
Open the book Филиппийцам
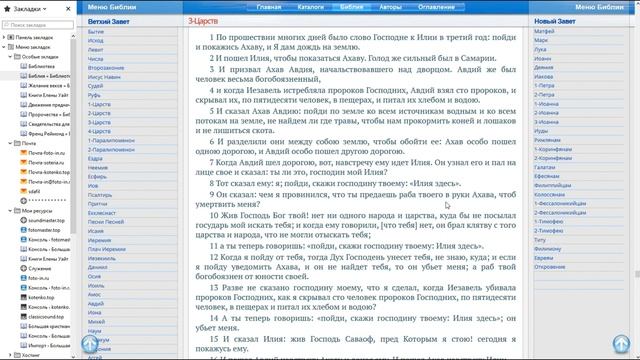point(553,185)
